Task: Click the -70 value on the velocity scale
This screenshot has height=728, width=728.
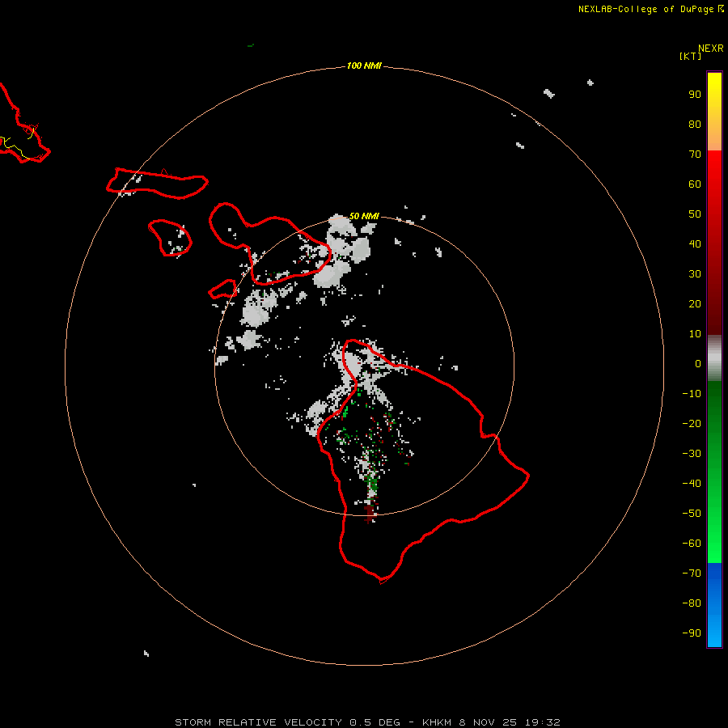Action: (x=692, y=574)
